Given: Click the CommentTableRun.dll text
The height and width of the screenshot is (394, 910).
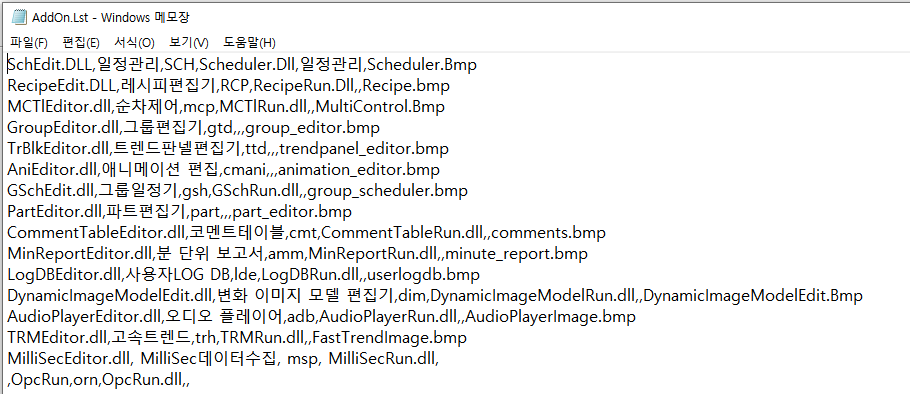Looking at the screenshot, I should coord(401,233).
